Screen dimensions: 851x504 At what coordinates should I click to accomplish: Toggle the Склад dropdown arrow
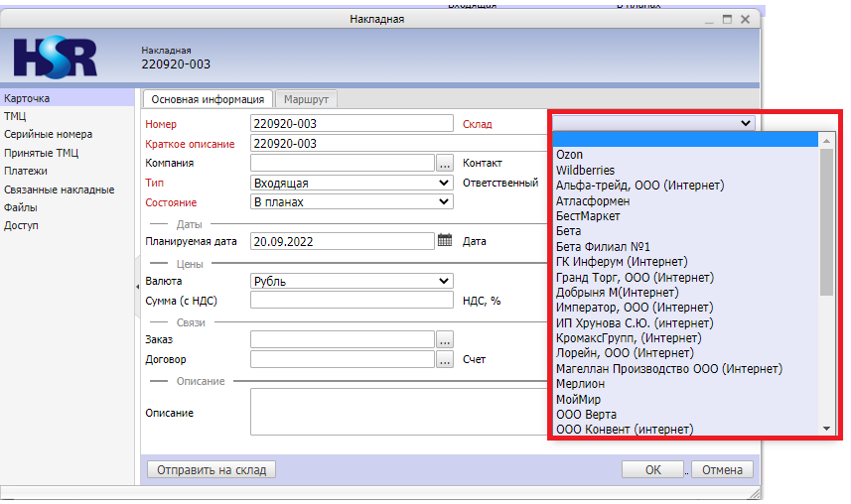745,123
